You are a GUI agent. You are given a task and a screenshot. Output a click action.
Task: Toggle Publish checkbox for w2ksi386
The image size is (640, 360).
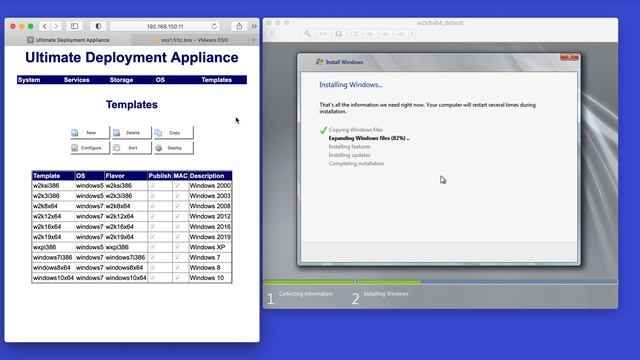point(153,186)
